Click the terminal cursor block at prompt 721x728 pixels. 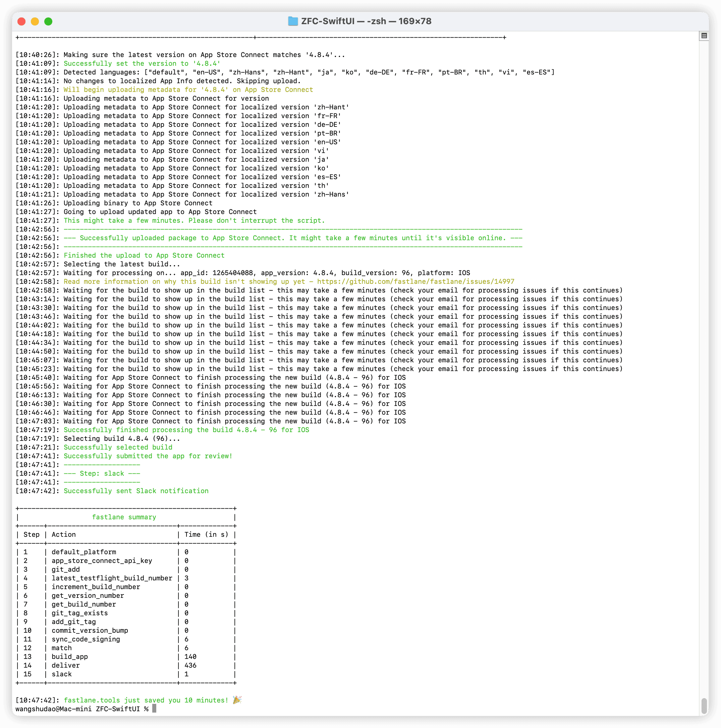pos(154,709)
